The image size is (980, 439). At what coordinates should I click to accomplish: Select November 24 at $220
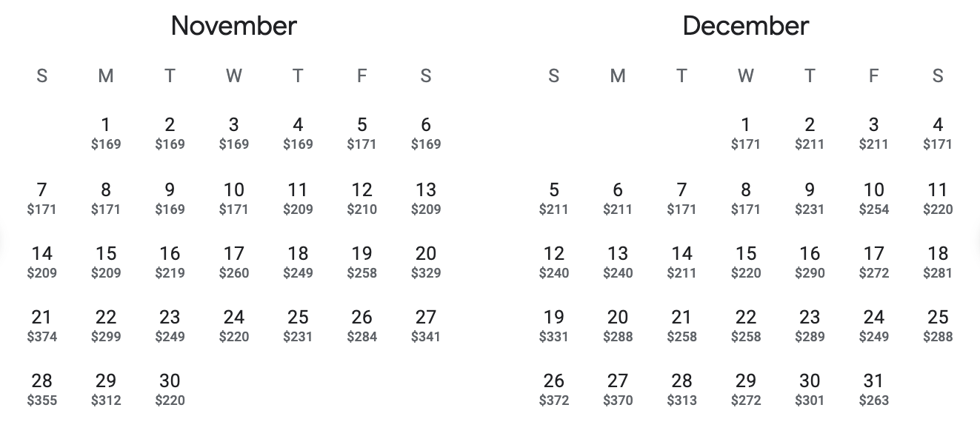tap(234, 326)
